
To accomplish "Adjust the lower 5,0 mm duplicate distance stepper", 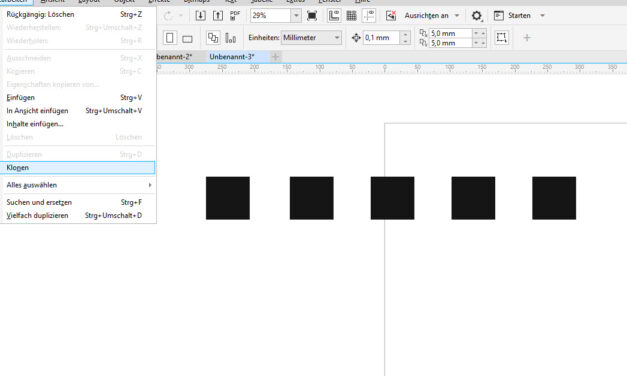I will 479,43.
